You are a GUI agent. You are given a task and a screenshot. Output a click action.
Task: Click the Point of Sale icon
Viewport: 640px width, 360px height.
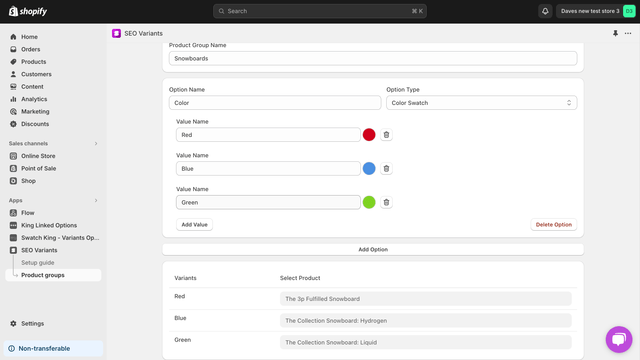(13, 169)
